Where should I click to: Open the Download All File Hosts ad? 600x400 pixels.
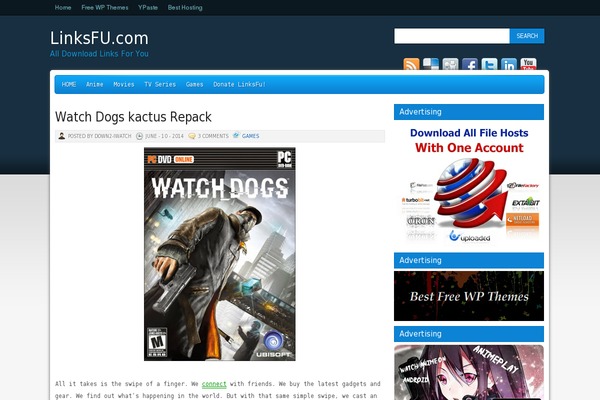[469, 184]
